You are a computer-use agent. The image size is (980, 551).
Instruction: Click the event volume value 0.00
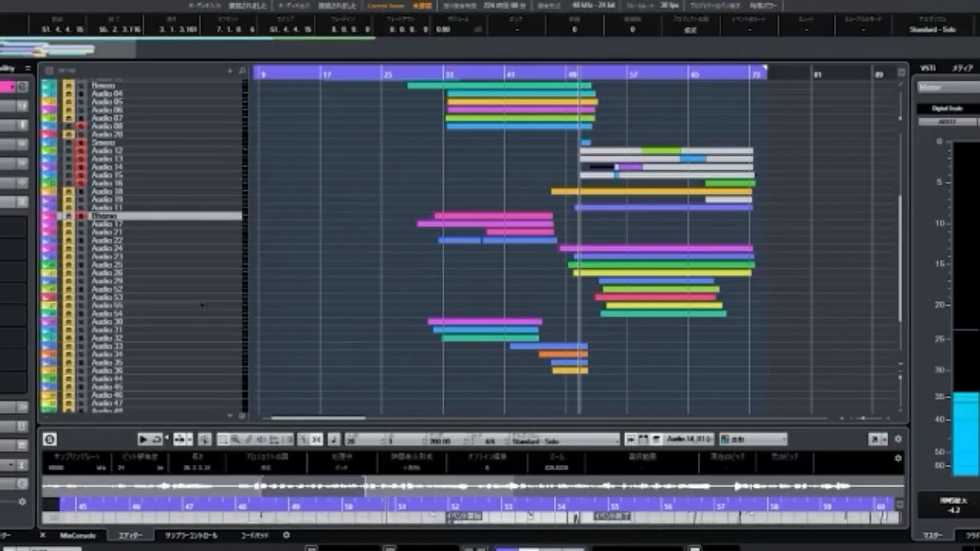point(443,30)
